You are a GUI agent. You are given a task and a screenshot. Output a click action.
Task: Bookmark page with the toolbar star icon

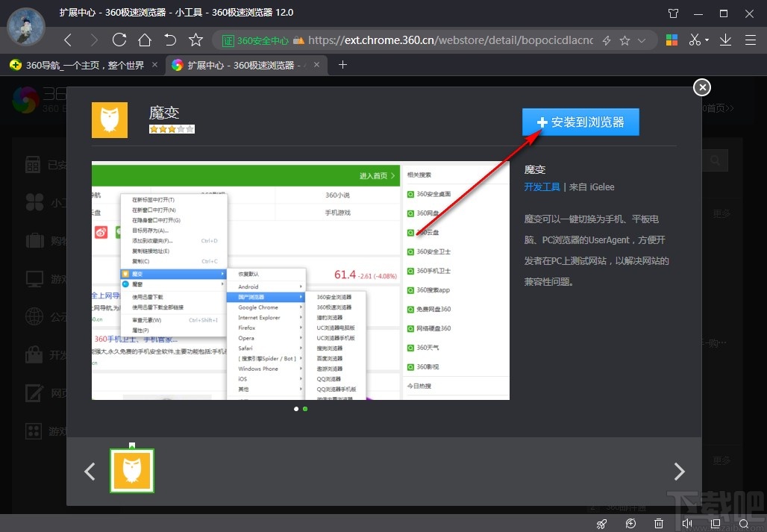(x=195, y=40)
